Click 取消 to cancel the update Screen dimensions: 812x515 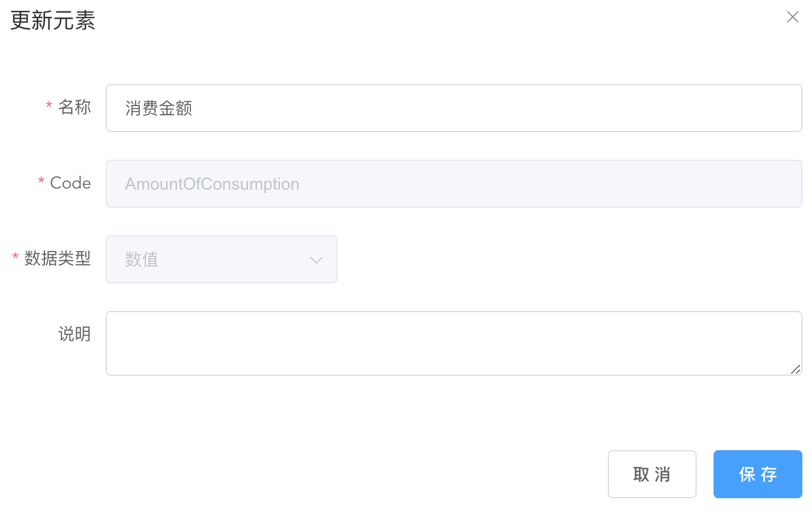coord(652,474)
